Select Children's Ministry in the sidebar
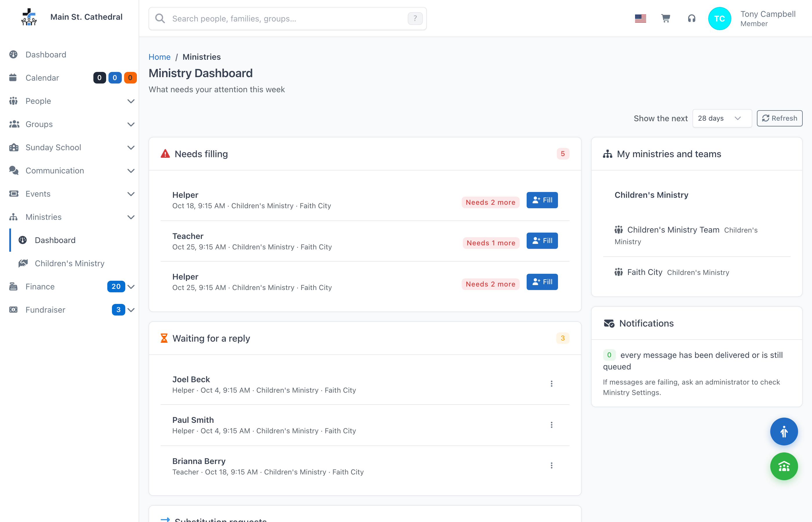Screen dimensions: 812x522 pos(70,263)
